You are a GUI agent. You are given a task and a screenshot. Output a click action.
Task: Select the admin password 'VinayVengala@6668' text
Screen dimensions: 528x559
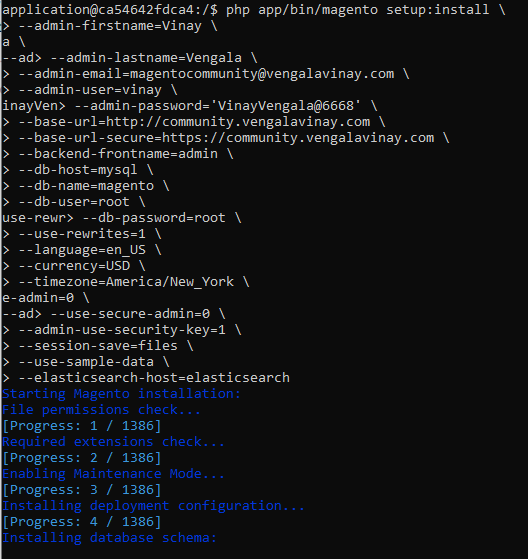point(289,106)
